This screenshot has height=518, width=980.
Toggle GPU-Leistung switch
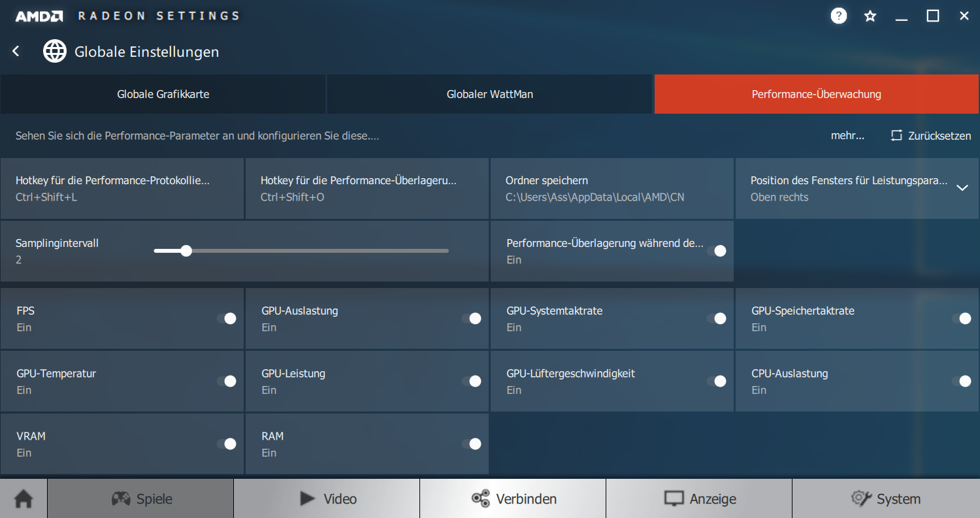click(x=471, y=381)
